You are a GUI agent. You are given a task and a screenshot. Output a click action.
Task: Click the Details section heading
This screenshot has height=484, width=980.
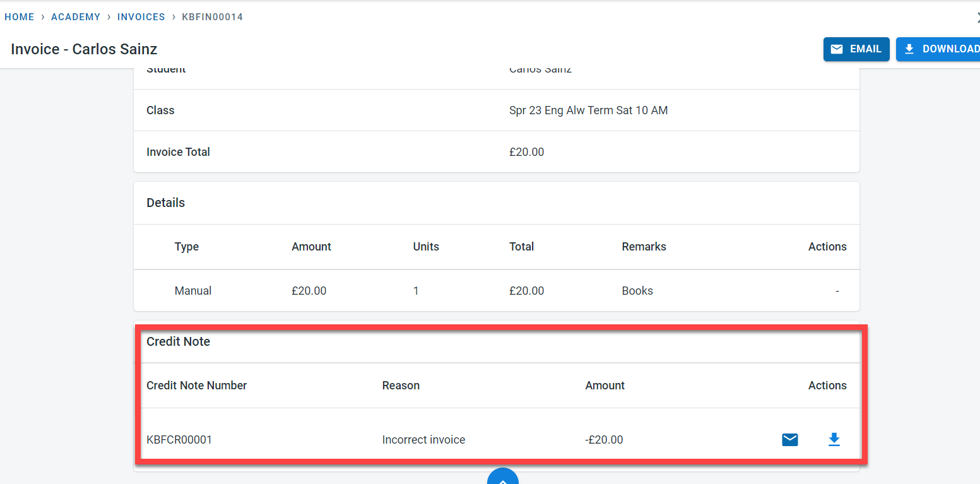coord(165,203)
